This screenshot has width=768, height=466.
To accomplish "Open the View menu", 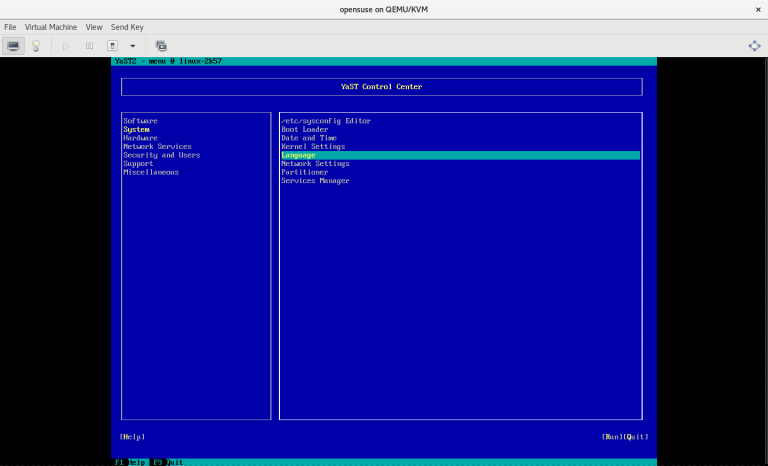I will 94,27.
